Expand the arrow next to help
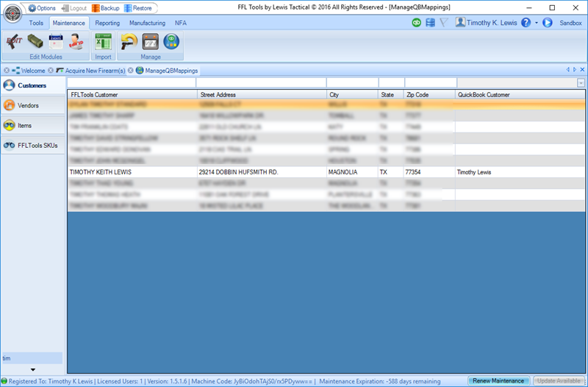Image resolution: width=588 pixels, height=387 pixels. coord(537,23)
